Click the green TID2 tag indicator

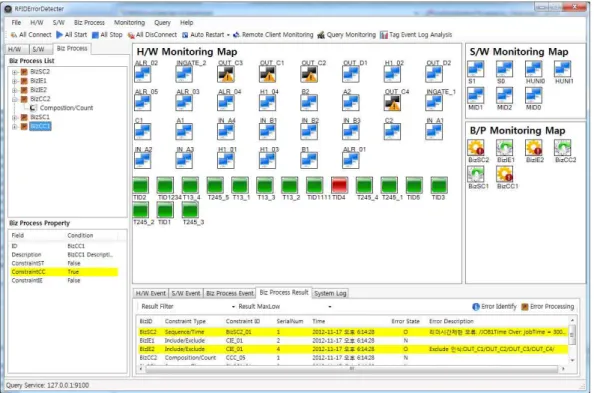click(141, 185)
